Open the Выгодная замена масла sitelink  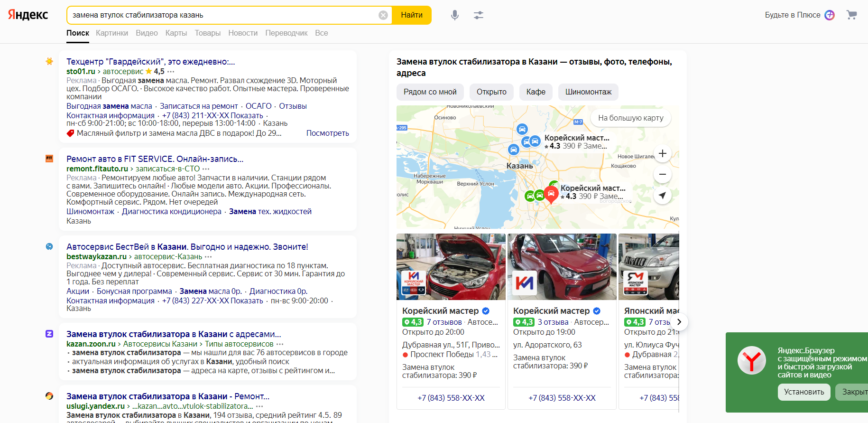coord(109,106)
